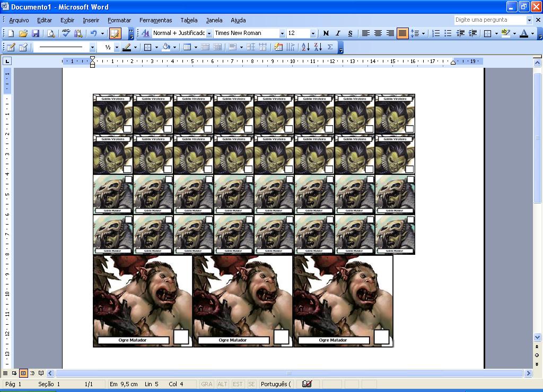The height and width of the screenshot is (392, 543).
Task: Center align the text
Action: point(378,33)
